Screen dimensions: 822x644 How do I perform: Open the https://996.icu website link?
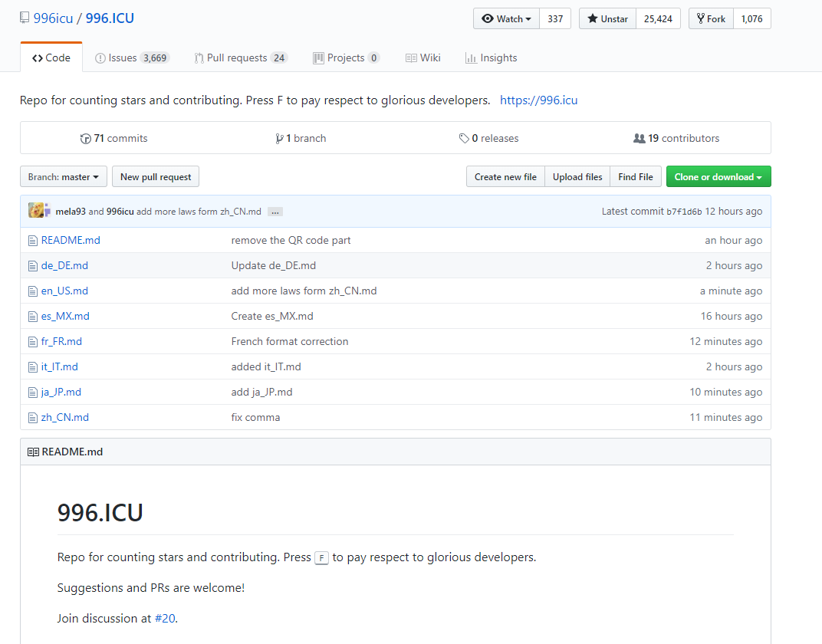(x=538, y=100)
